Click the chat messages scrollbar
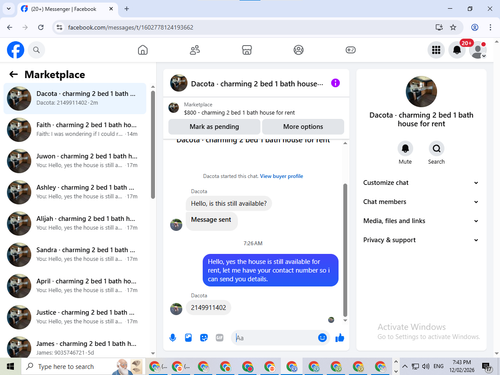The width and height of the screenshot is (500, 375). 345,250
